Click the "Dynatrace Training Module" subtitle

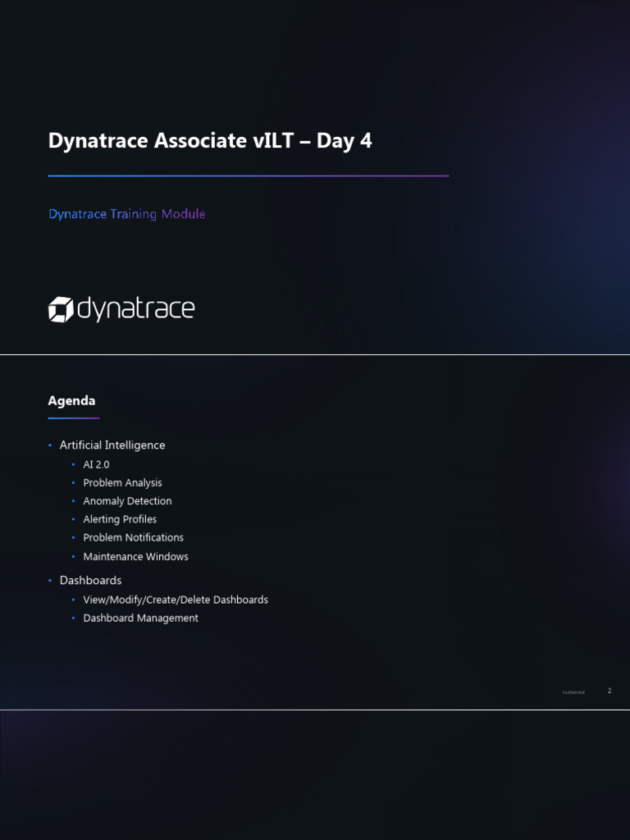click(x=127, y=214)
